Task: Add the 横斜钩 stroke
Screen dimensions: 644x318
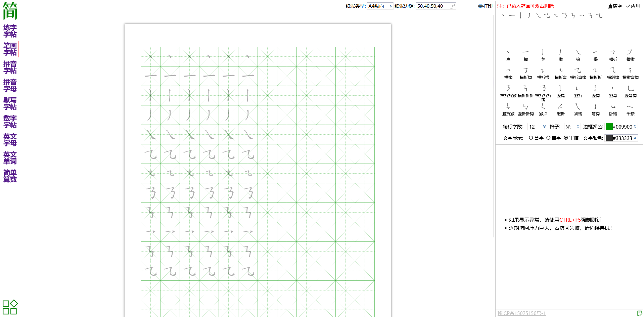Action: (613, 73)
